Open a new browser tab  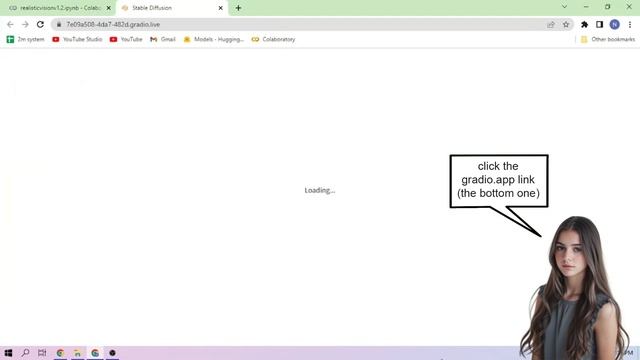pos(238,8)
